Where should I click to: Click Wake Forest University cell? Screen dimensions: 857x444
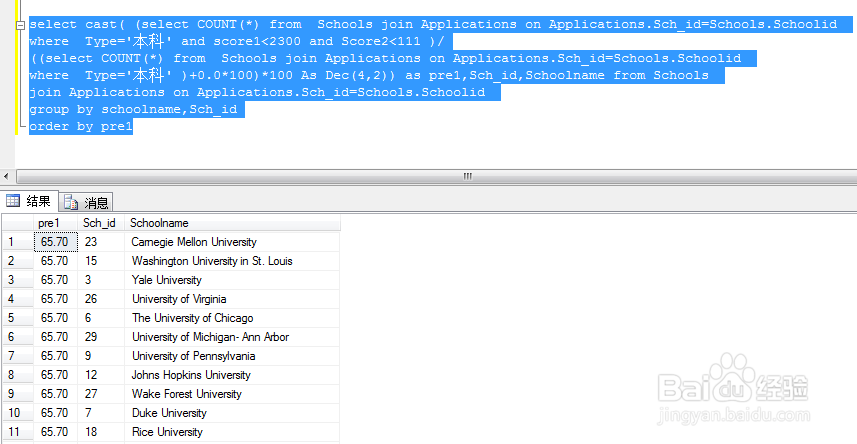click(232, 394)
